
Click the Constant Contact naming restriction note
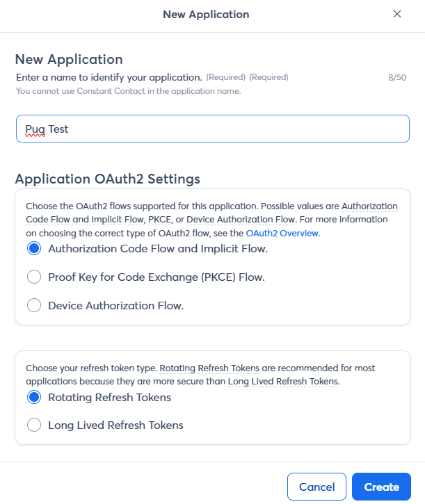(x=128, y=91)
